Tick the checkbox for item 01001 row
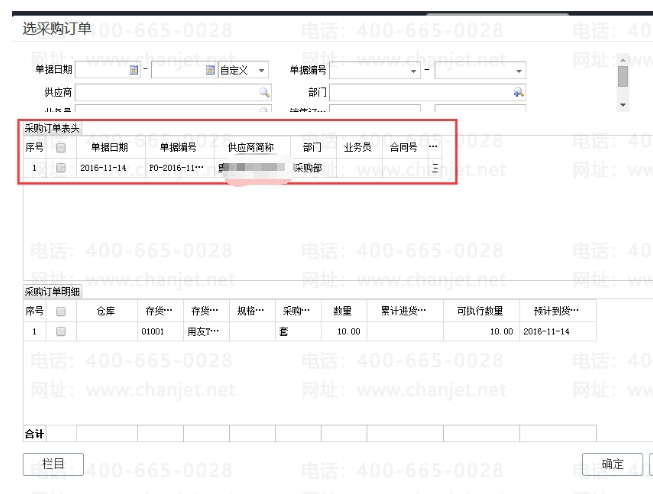 coord(61,332)
